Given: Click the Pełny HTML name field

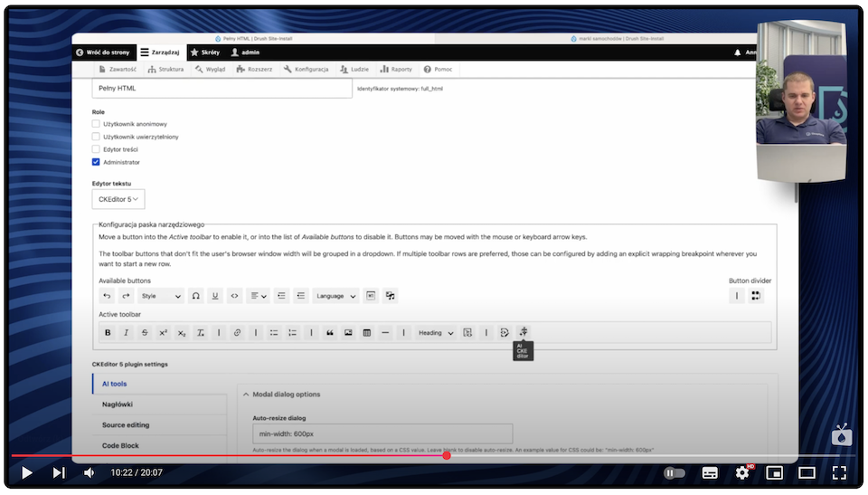Looking at the screenshot, I should click(222, 88).
